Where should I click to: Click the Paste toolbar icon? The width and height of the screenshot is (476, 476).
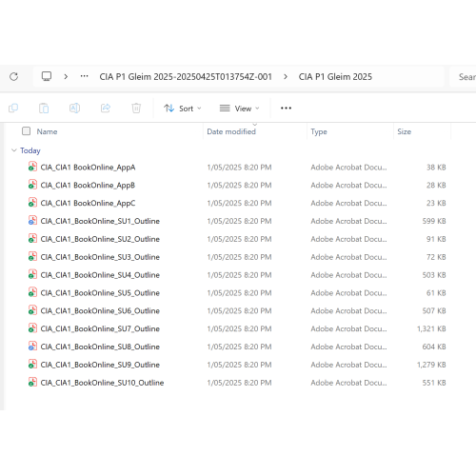point(44,109)
